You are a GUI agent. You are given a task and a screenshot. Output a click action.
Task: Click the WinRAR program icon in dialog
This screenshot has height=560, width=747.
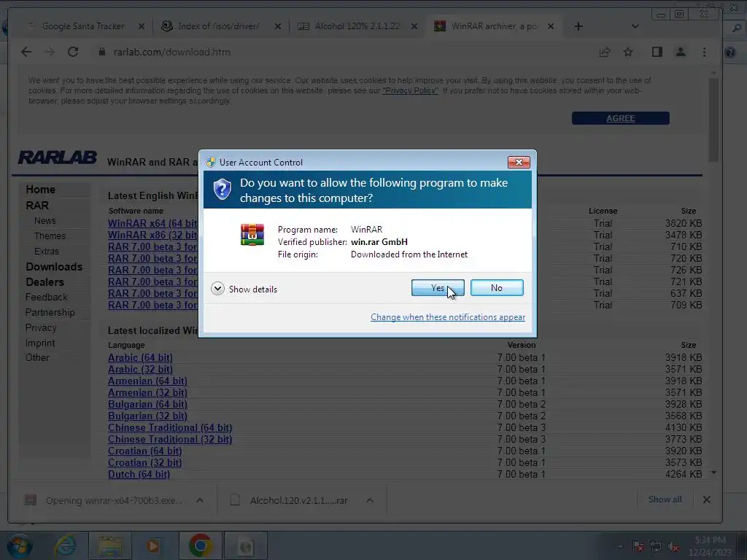[252, 235]
